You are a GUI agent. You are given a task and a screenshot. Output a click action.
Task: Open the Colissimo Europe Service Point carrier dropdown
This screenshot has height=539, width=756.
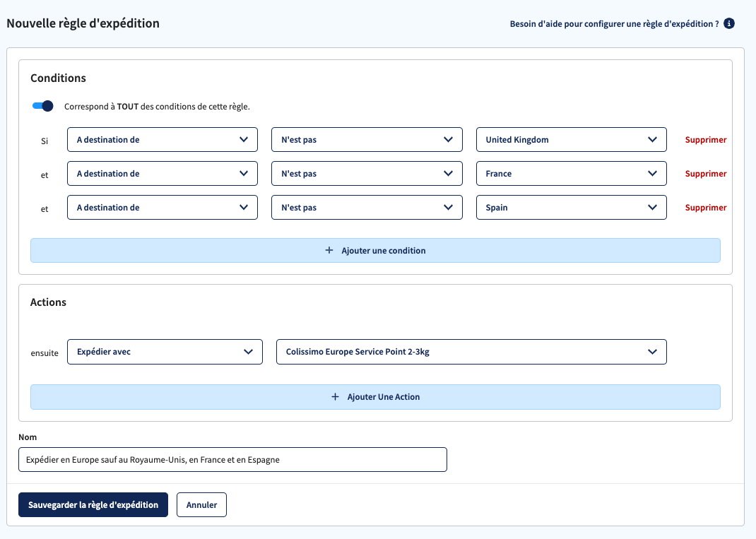click(x=471, y=352)
